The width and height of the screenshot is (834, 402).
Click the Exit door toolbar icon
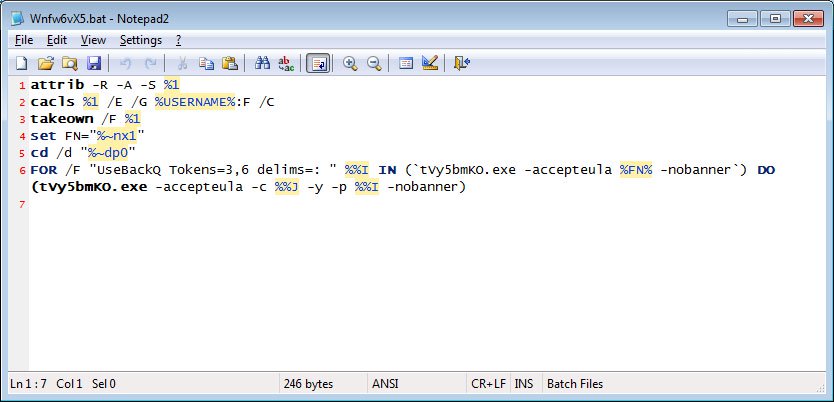pos(462,63)
